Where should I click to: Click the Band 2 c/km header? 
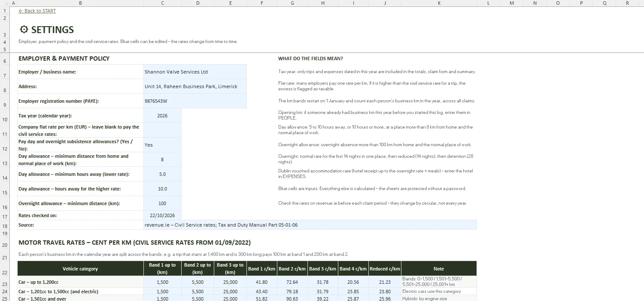pyautogui.click(x=292, y=269)
